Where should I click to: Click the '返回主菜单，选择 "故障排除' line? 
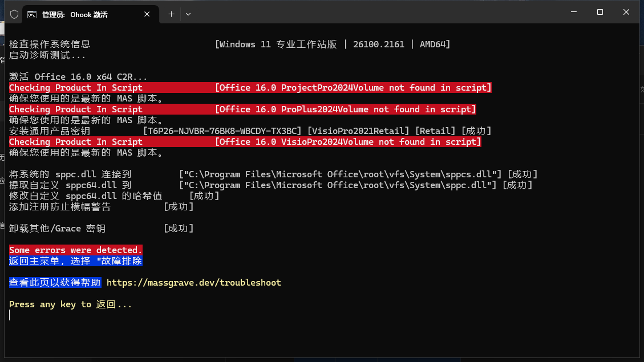click(x=75, y=261)
